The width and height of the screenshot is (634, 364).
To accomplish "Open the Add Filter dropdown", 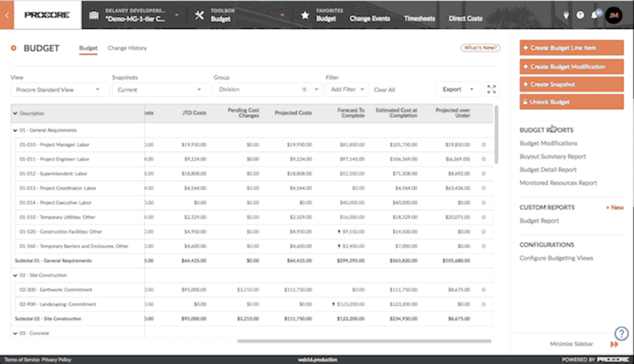I will click(347, 90).
